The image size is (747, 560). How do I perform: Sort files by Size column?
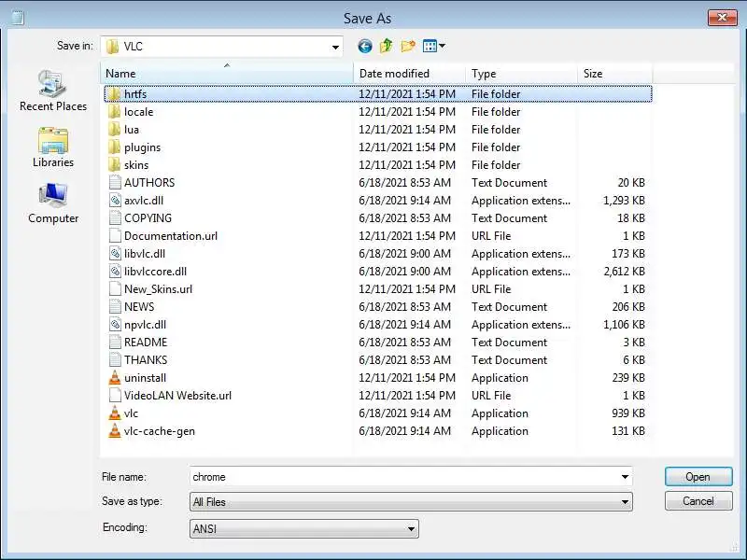(615, 74)
